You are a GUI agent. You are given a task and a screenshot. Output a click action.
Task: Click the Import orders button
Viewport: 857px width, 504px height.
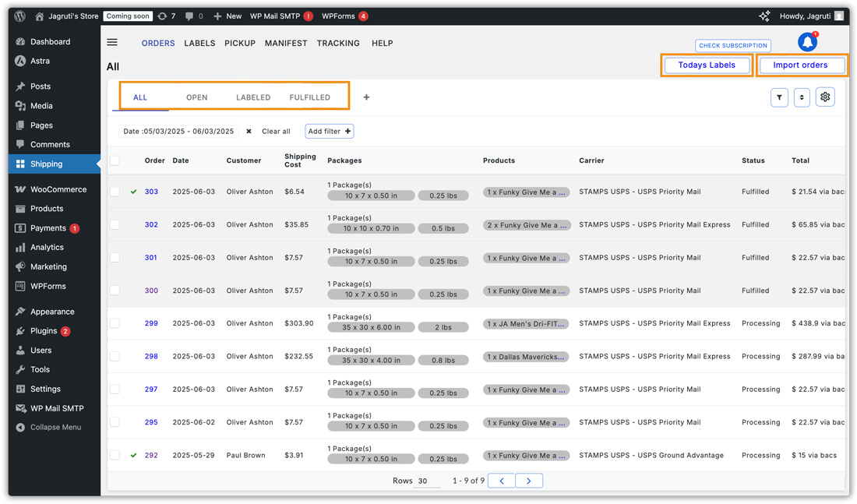coord(800,65)
